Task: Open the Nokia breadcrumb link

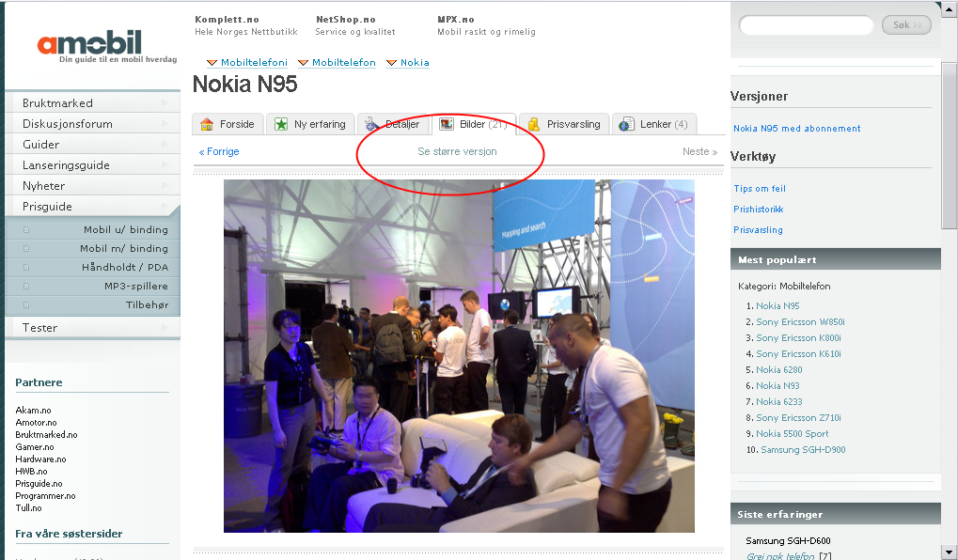Action: 415,62
